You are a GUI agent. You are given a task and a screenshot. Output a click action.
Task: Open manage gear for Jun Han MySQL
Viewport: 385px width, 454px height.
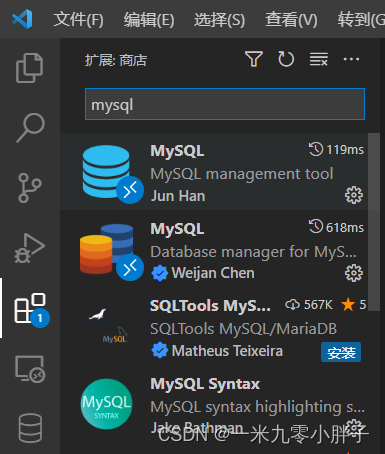[x=354, y=195]
